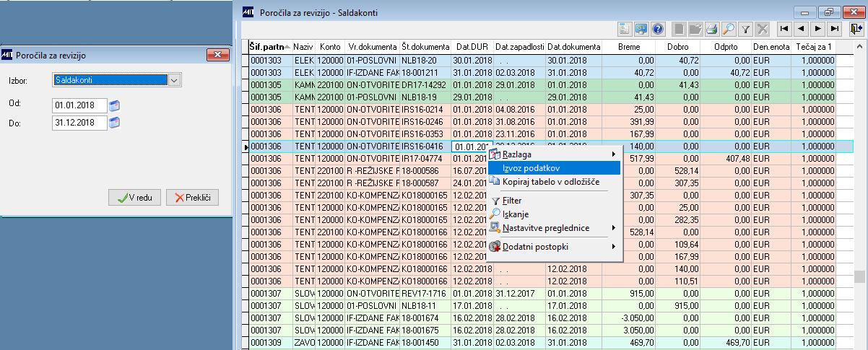Click the exit door icon
This screenshot has width=868, height=350.
856,29
